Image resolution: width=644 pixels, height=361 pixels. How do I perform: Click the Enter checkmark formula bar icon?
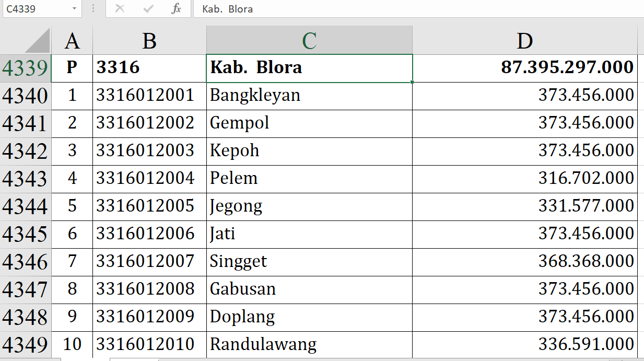[x=148, y=9]
